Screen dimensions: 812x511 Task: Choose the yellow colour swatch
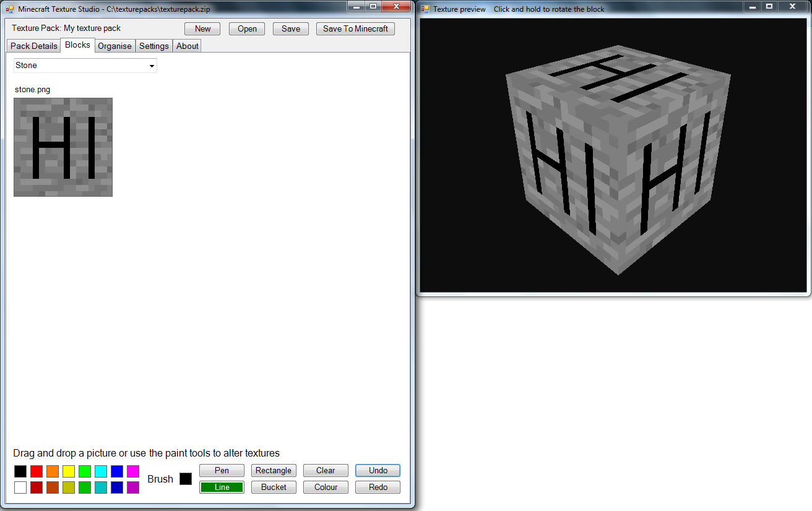tap(69, 471)
